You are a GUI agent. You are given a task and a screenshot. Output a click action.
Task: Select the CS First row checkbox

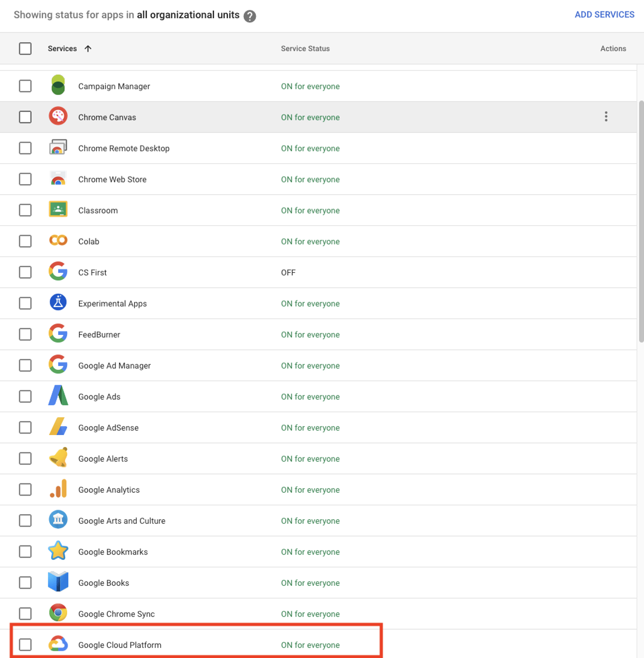[x=25, y=272]
